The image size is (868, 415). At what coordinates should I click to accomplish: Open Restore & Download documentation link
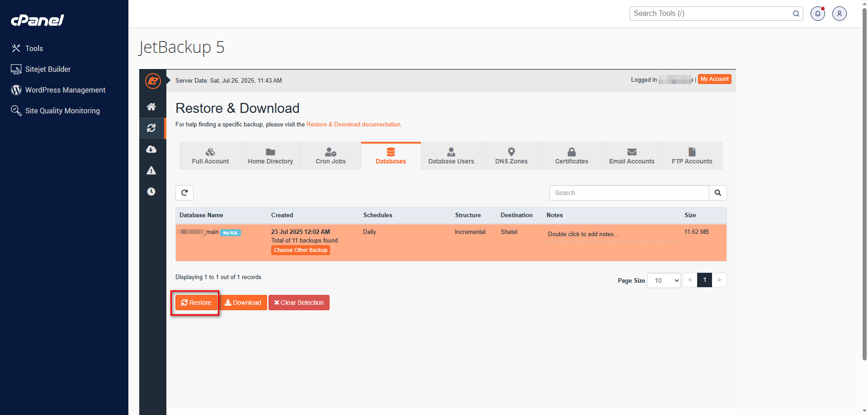coord(354,125)
